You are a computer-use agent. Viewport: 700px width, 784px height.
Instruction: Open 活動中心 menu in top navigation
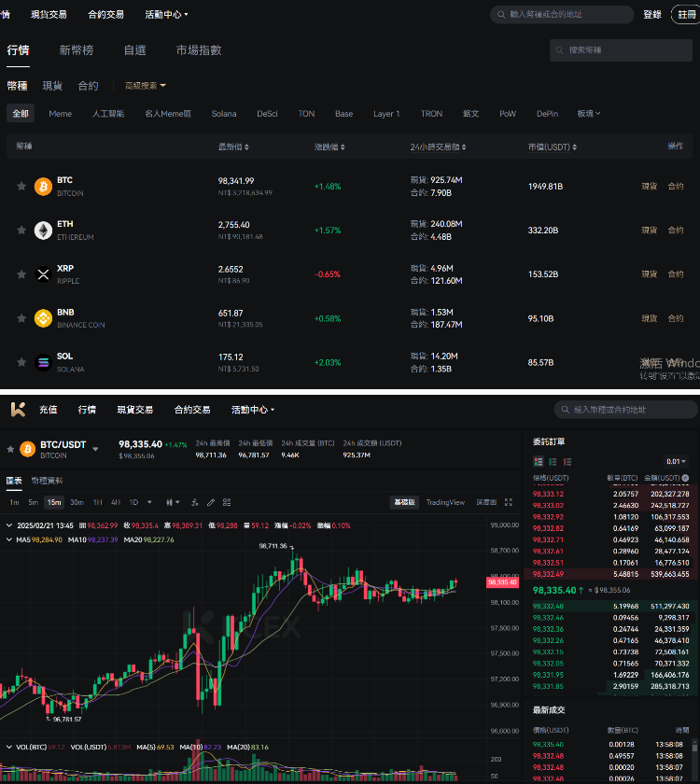[166, 15]
